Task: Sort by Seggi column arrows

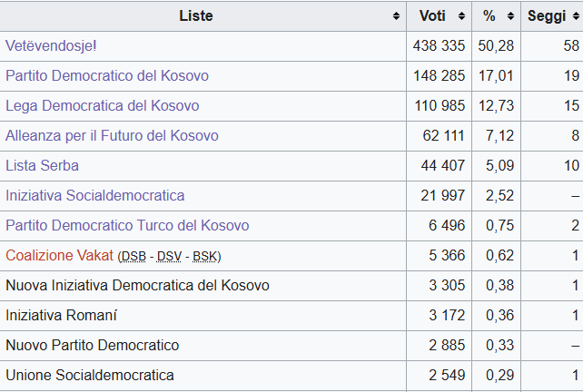Action: pos(575,16)
